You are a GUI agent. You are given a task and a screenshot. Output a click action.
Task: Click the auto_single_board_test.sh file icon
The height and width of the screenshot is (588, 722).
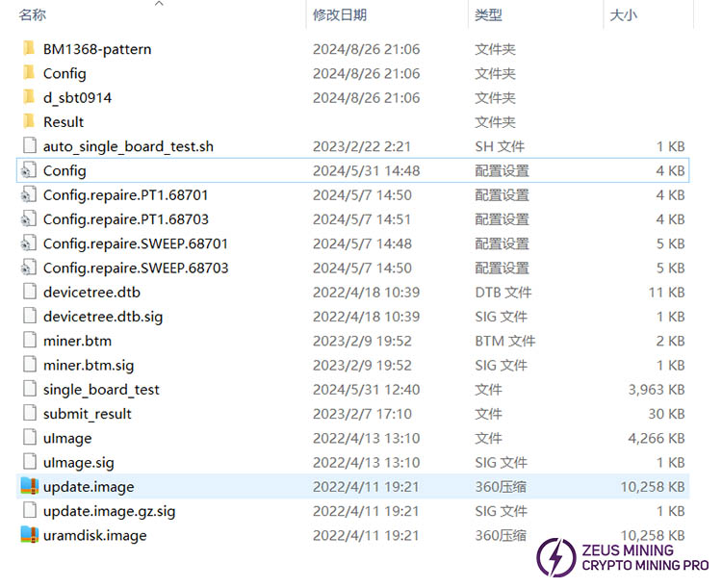28,146
